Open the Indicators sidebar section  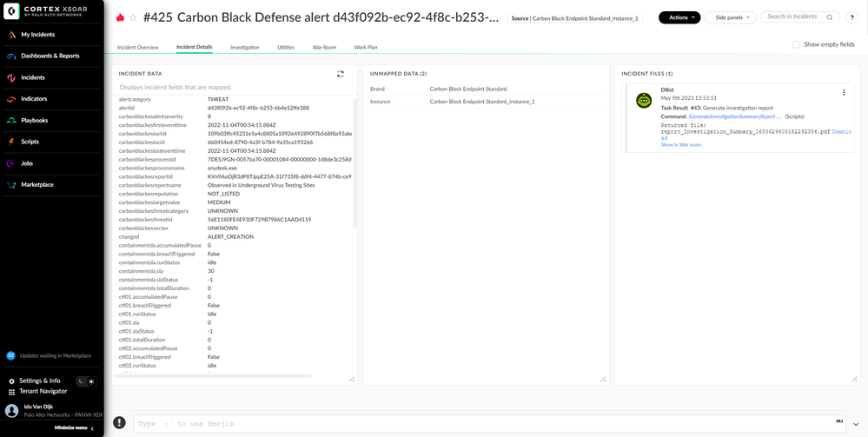point(34,99)
